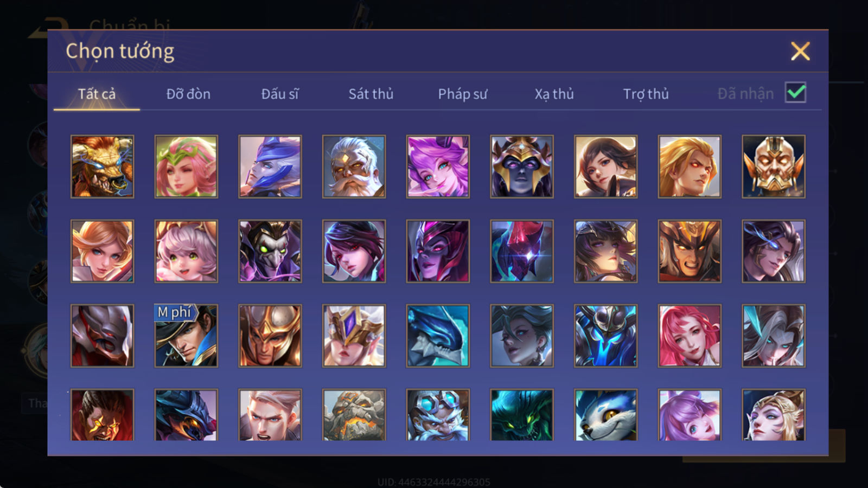Select the golden-masked horned warrior hero
The width and height of the screenshot is (868, 488).
click(x=774, y=166)
